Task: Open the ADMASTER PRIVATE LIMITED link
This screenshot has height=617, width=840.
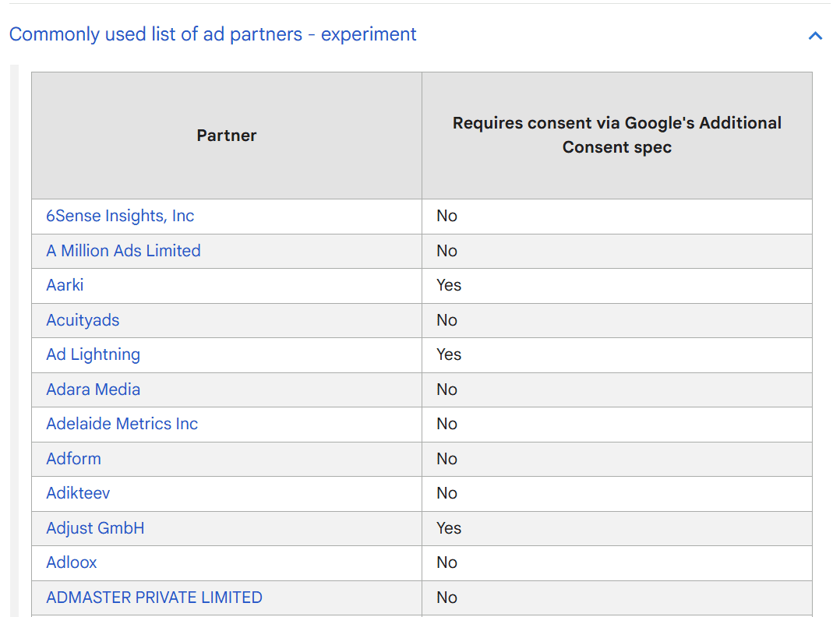Action: point(154,598)
